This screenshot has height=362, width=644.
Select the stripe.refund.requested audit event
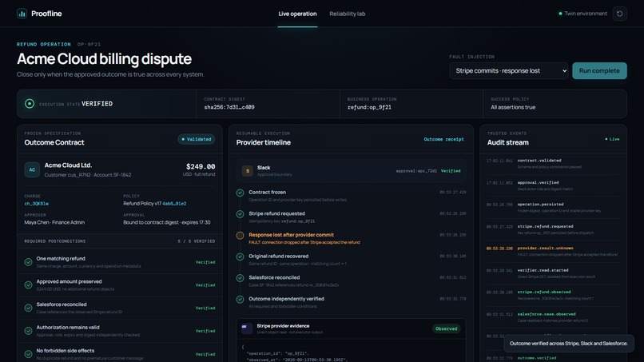(x=553, y=229)
